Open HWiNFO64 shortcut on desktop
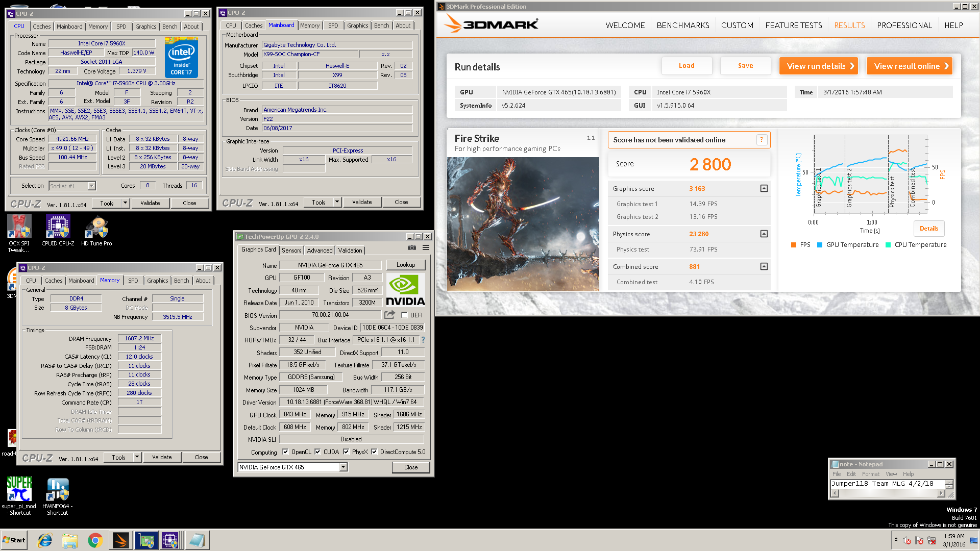 [x=58, y=496]
